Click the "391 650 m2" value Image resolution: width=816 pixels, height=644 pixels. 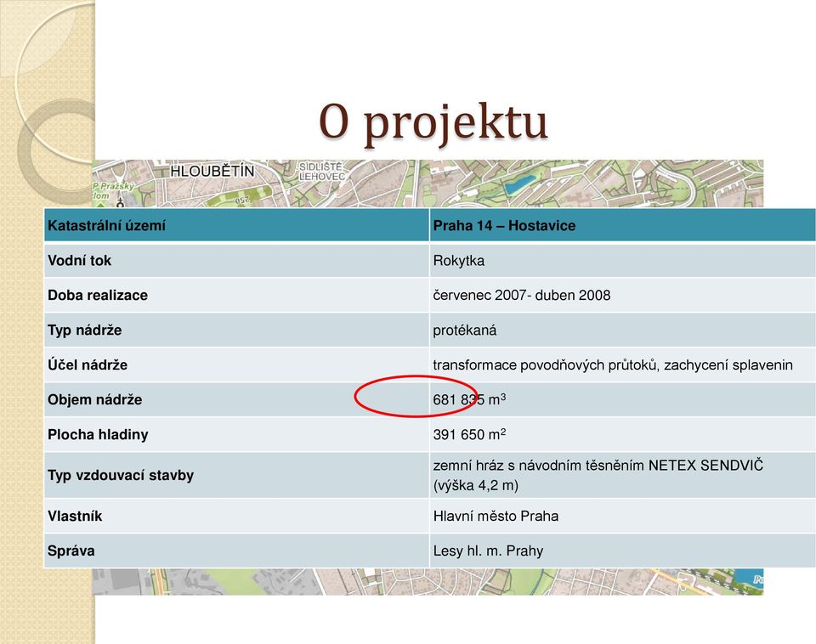[x=469, y=434]
